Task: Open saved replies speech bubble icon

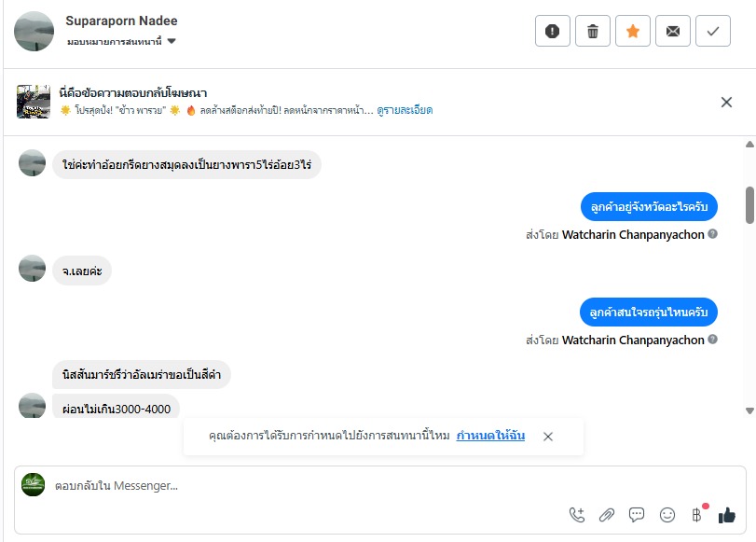Action: click(x=637, y=514)
